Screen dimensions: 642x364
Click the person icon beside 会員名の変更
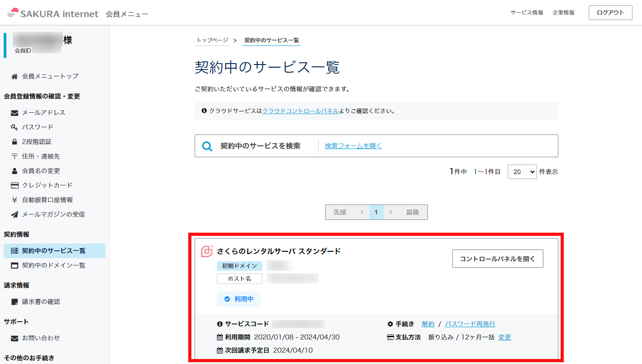[15, 171]
